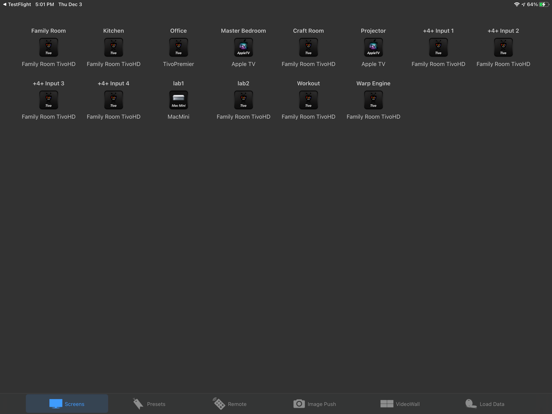Open the +4+ Input 1 TiVo icon
This screenshot has height=414, width=552.
click(x=438, y=47)
